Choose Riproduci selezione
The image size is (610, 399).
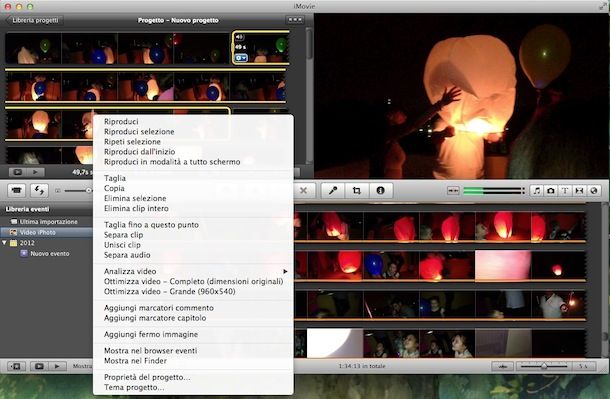139,132
